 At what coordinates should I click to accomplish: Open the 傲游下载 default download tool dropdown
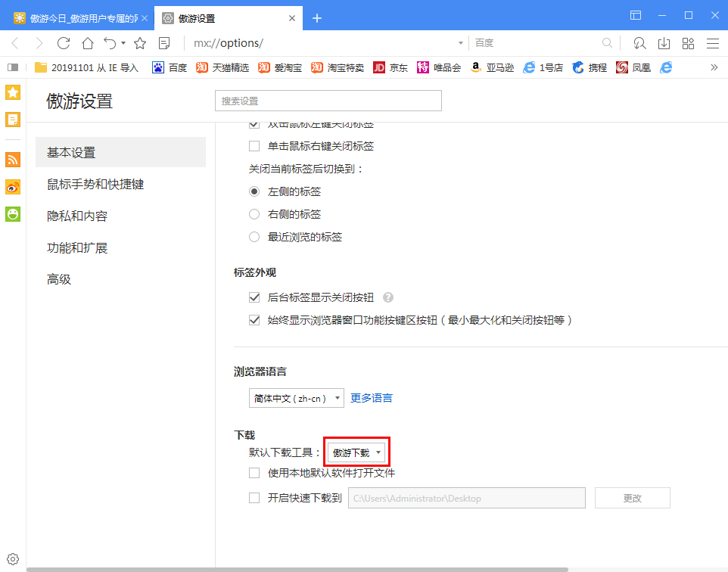click(x=356, y=451)
